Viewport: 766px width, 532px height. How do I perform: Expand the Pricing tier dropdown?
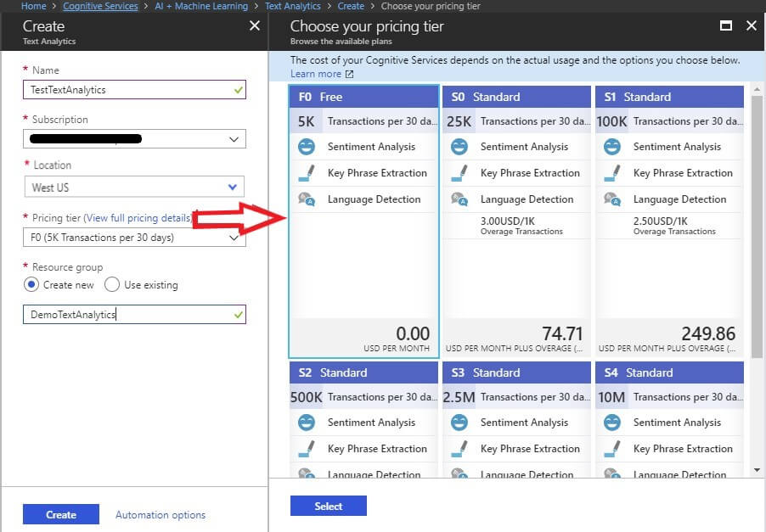pyautogui.click(x=134, y=238)
